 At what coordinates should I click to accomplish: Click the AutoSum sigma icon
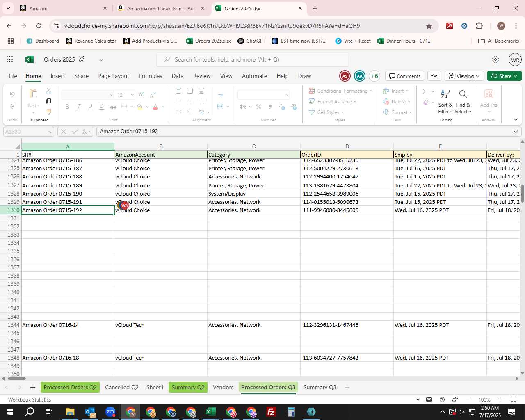pos(425,91)
